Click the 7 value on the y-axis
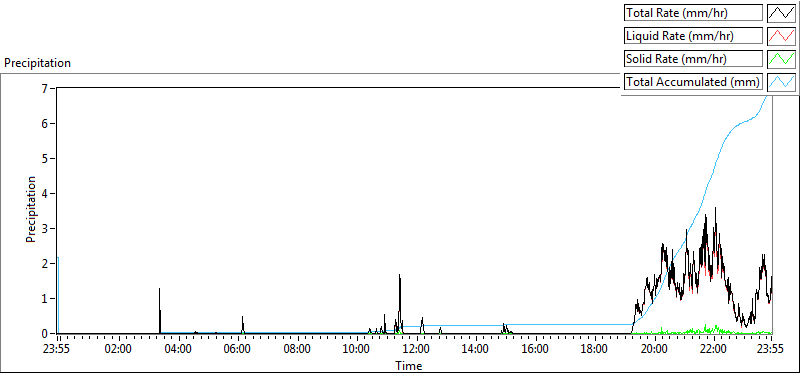 [44, 88]
